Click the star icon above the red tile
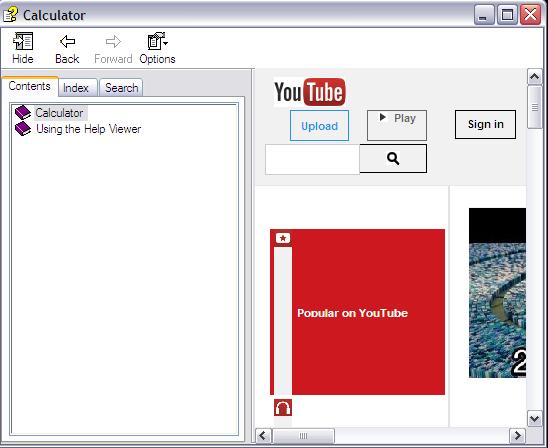 (x=283, y=238)
